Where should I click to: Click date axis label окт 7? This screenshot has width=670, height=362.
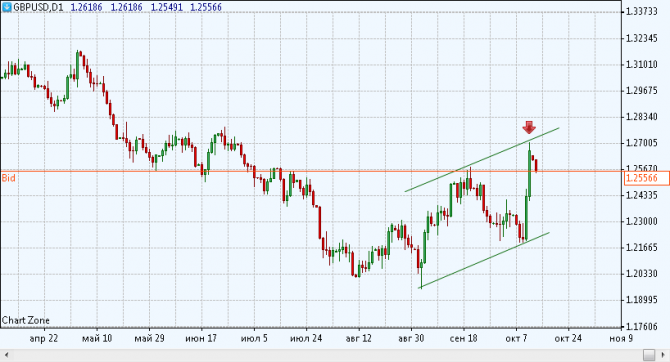tap(516, 338)
